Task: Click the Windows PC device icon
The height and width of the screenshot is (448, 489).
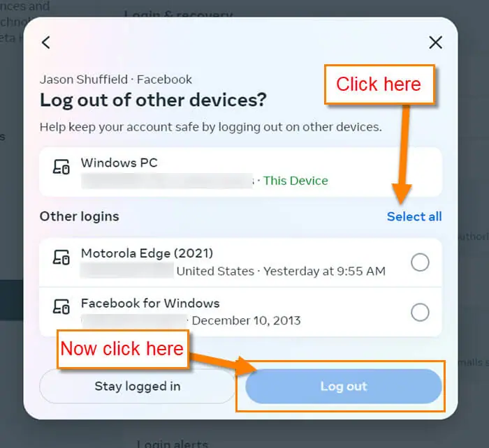Action: 61,167
